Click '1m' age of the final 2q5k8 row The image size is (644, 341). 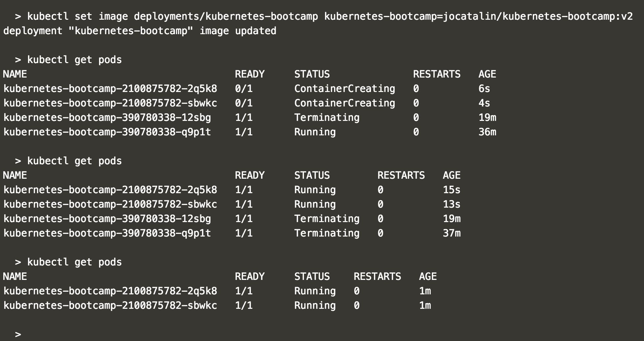click(425, 291)
